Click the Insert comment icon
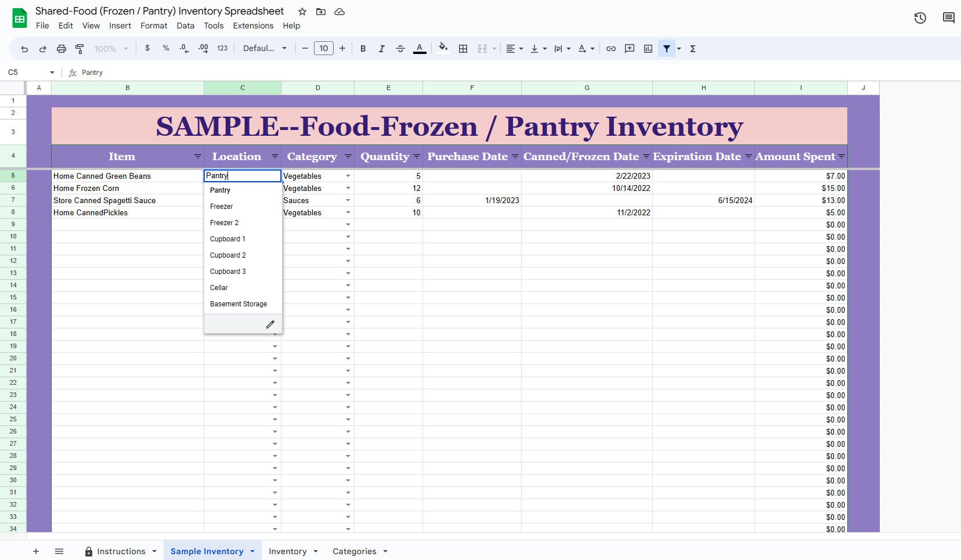 coord(628,49)
